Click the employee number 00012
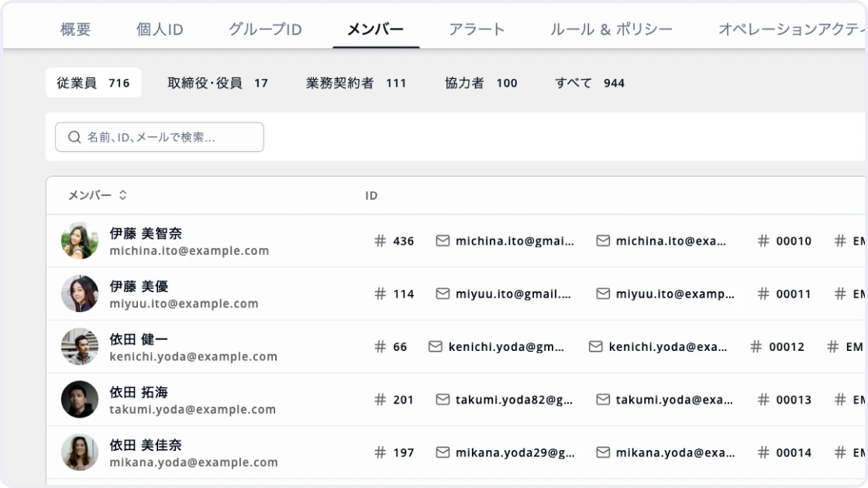The width and height of the screenshot is (868, 488). 787,347
